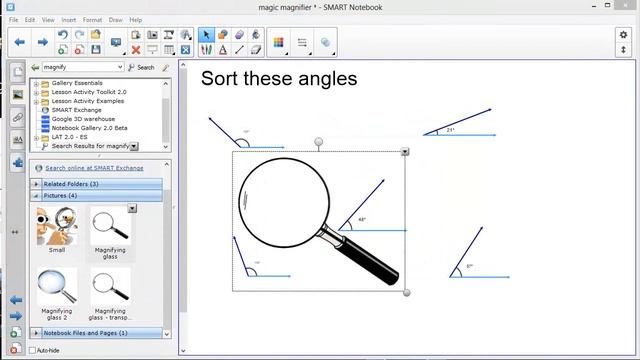The image size is (640, 360).
Task: Select the Text tool
Action: point(223,50)
